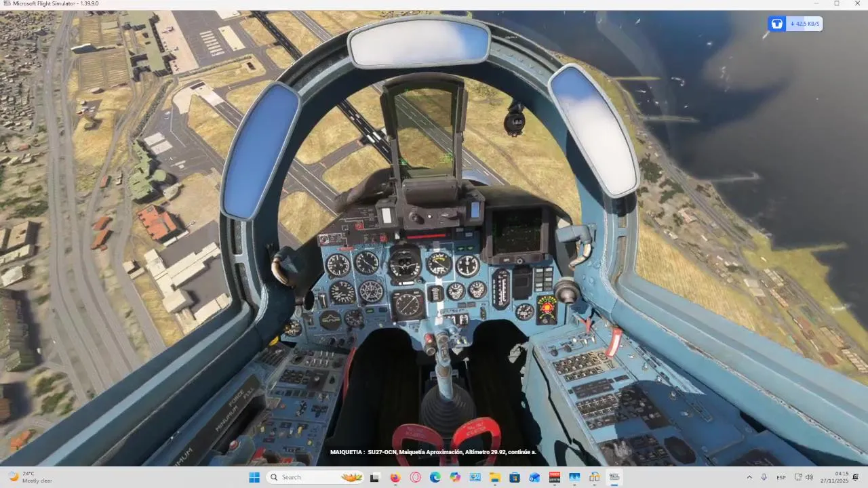
Task: Click the Microsoft Flight Simulator window title
Action: click(56, 3)
